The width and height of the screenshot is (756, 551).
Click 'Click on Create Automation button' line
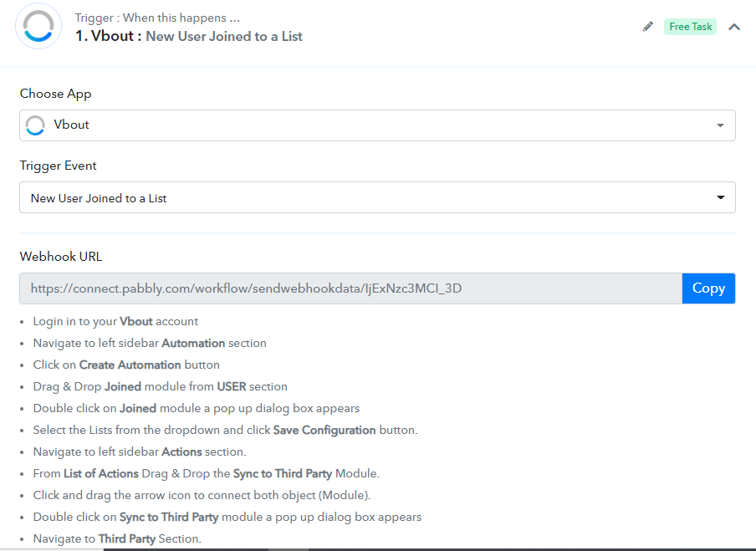pos(125,365)
